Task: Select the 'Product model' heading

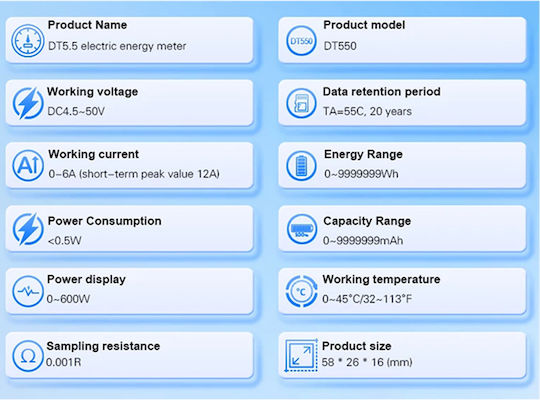Action: [364, 25]
